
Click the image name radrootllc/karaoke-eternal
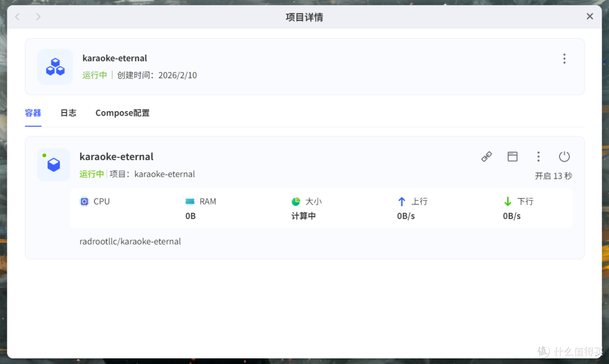point(130,241)
